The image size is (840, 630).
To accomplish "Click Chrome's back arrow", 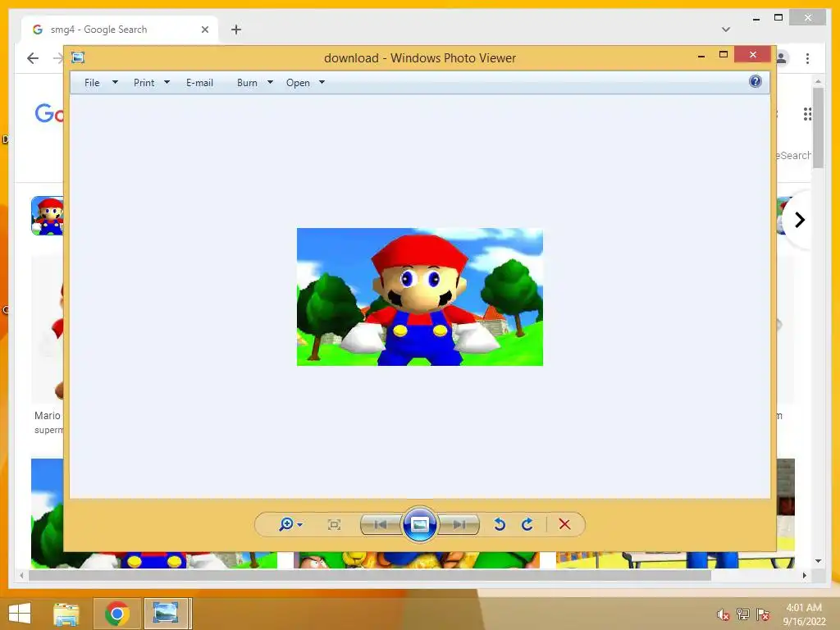I will tap(33, 58).
